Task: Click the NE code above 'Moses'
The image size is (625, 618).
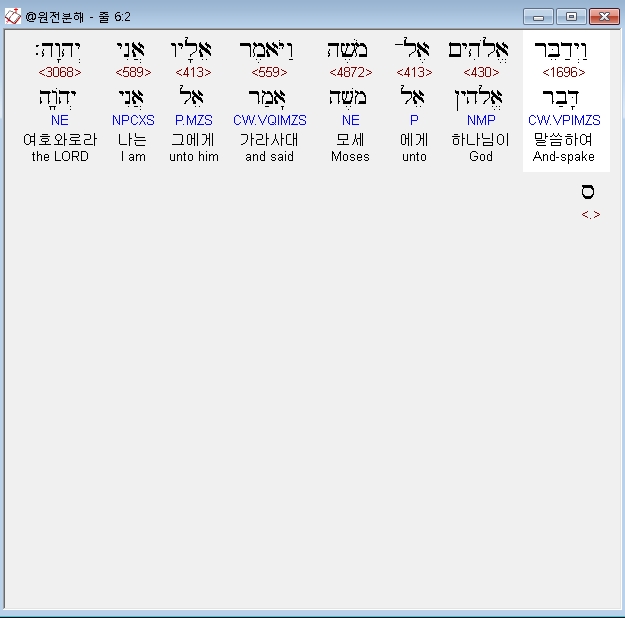Action: tap(351, 120)
